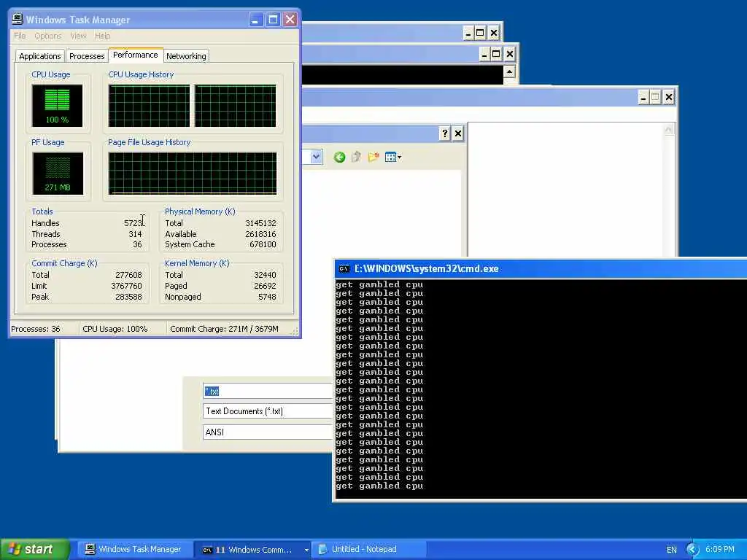Image resolution: width=747 pixels, height=560 pixels.
Task: Open the File menu in Task Manager
Action: click(x=20, y=36)
